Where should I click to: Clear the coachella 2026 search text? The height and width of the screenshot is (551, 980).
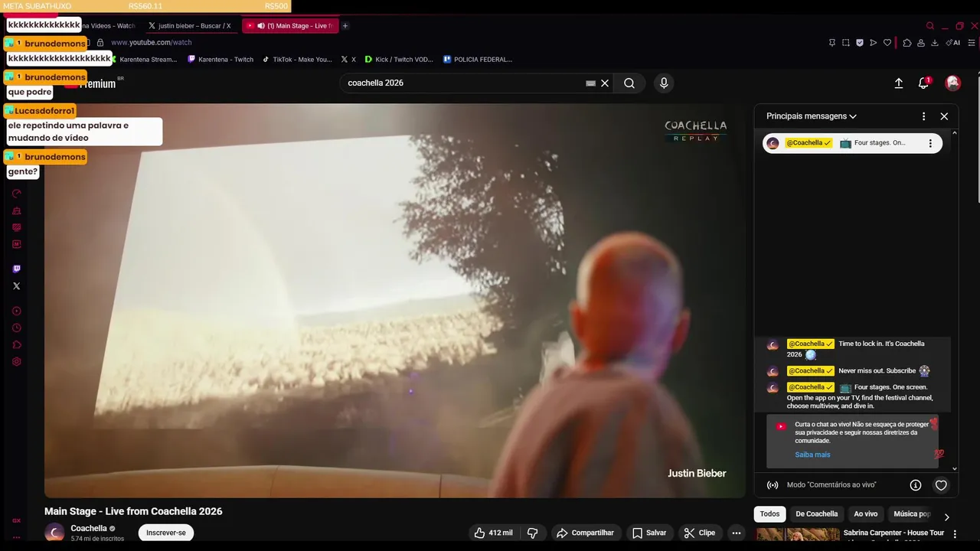pos(605,83)
